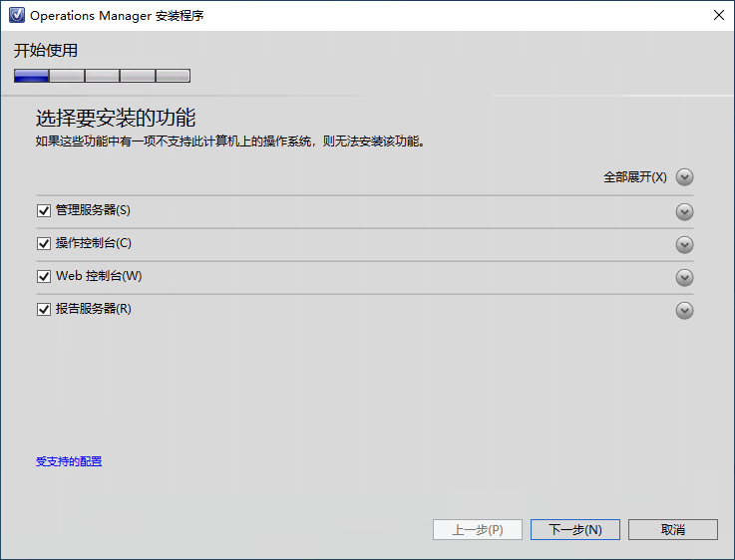Screen dimensions: 735x560
Task: Click the 全部展开(X) label
Action: click(x=634, y=177)
